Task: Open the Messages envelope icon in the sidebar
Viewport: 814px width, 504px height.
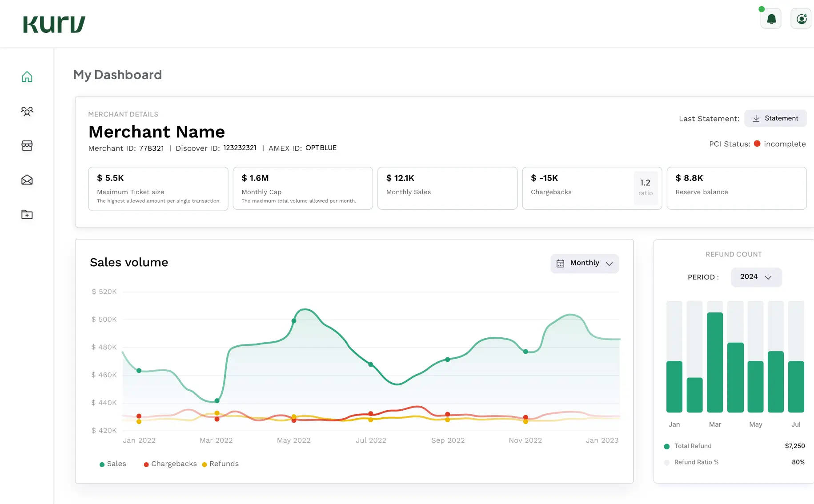Action: [27, 180]
